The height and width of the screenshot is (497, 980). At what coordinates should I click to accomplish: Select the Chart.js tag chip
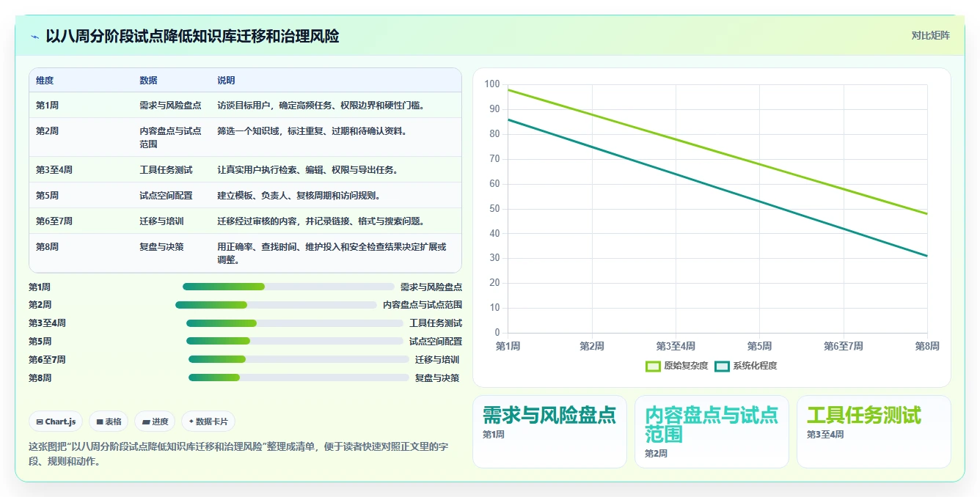(x=56, y=421)
